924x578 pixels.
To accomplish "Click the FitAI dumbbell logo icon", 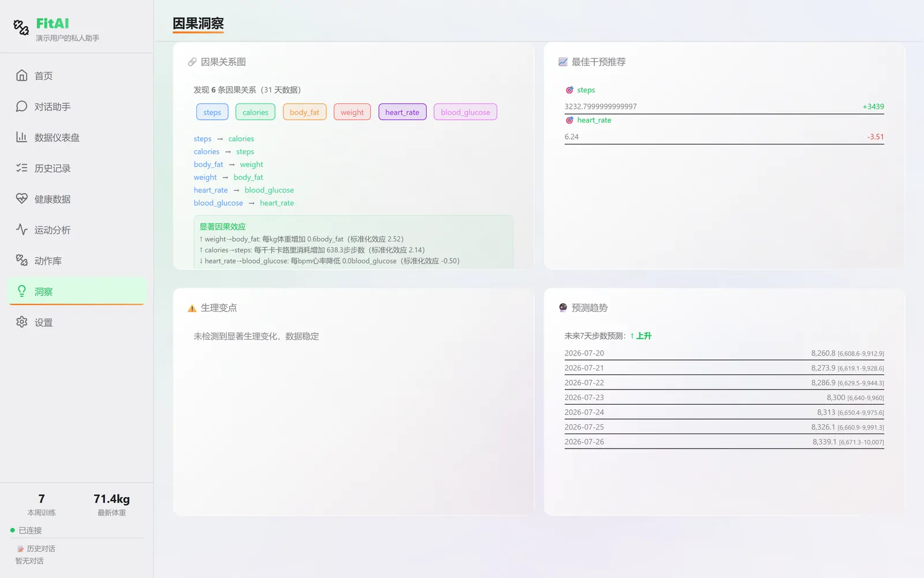I will tap(21, 27).
